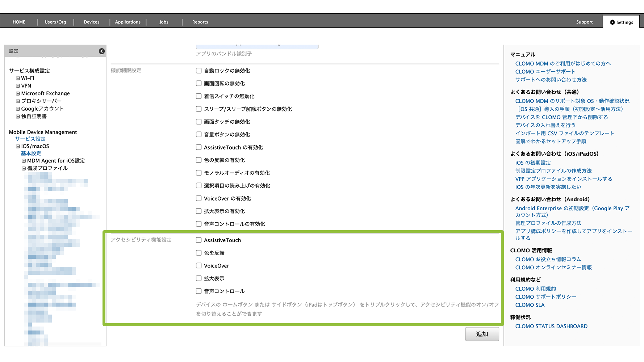Check the AssistiveTouch accessibility checkbox

(x=198, y=240)
